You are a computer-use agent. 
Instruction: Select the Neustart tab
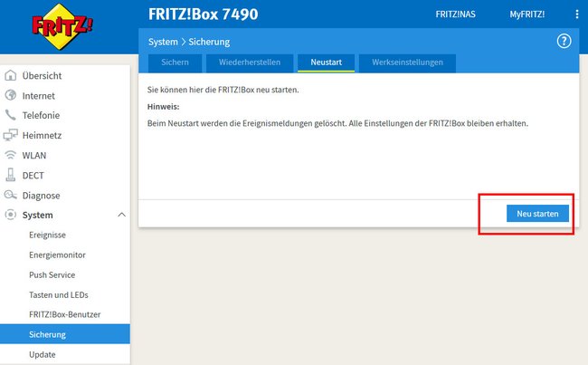click(x=327, y=62)
